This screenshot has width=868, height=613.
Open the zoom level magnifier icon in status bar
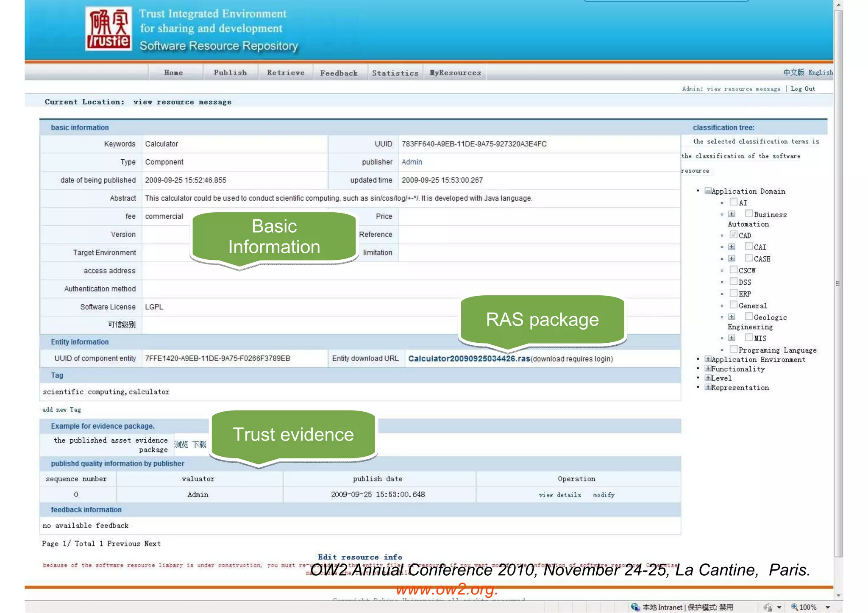point(794,607)
